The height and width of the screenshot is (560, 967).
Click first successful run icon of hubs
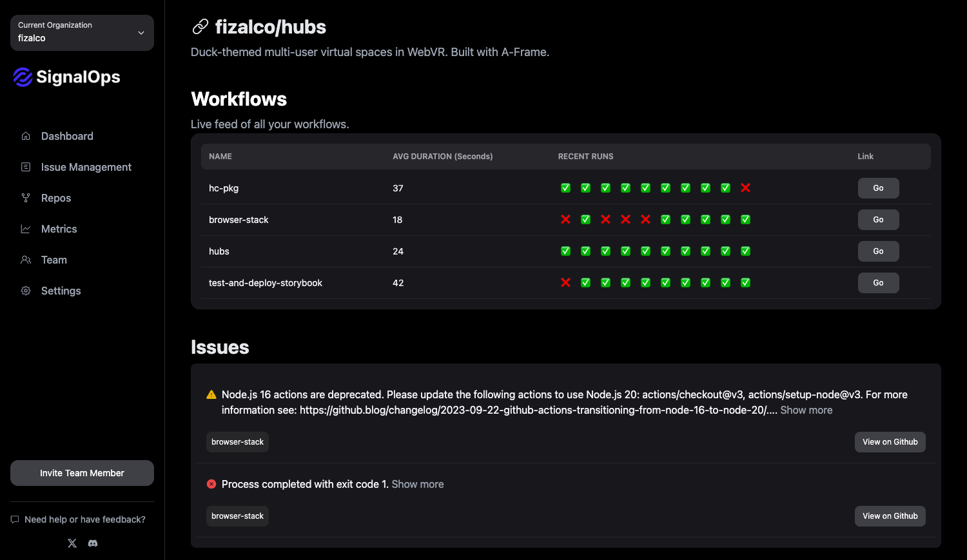tap(565, 251)
